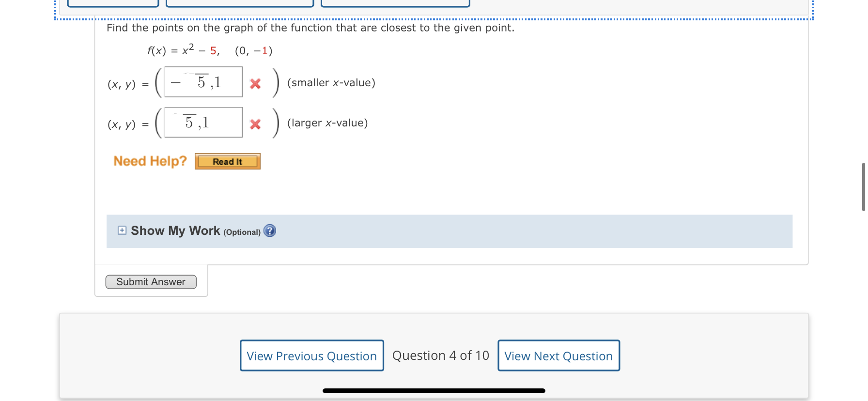868x401 pixels.
Task: Select the larger x-value answer input box
Action: pyautogui.click(x=203, y=122)
